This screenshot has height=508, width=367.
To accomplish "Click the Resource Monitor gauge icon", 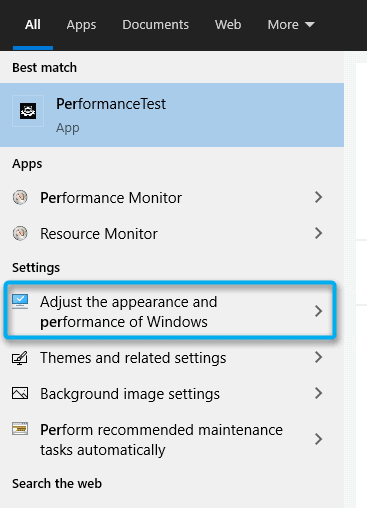I will click(x=20, y=233).
